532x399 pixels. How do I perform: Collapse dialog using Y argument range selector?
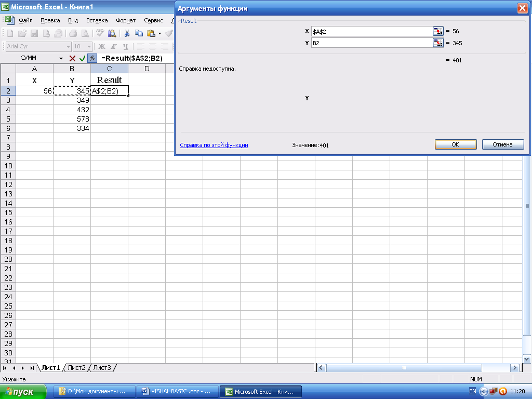(438, 43)
